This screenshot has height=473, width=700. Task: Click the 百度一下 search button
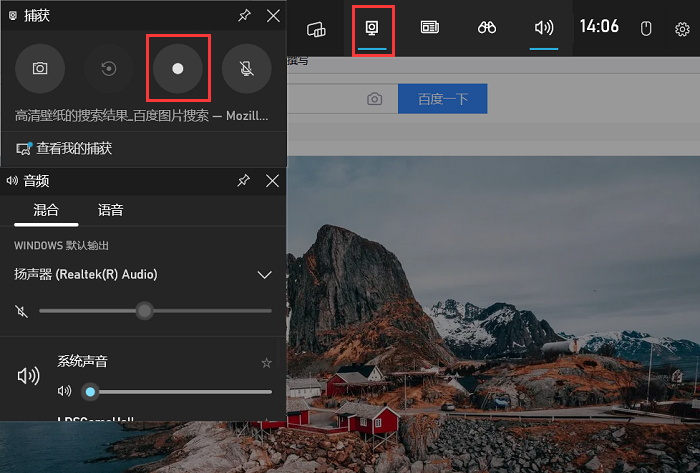pyautogui.click(x=442, y=99)
